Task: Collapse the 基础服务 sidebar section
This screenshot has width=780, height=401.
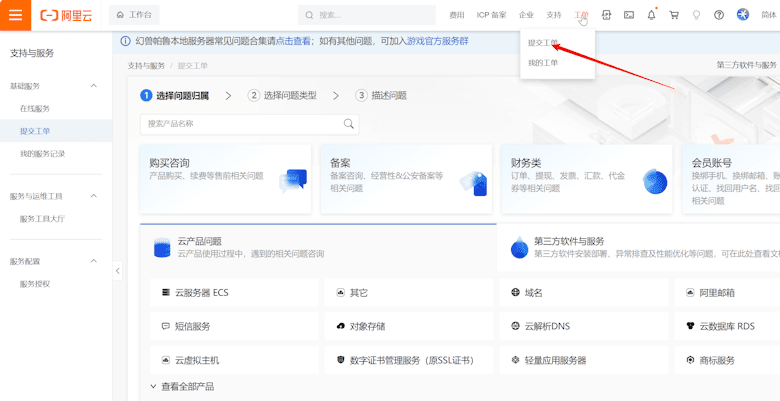Action: point(93,86)
